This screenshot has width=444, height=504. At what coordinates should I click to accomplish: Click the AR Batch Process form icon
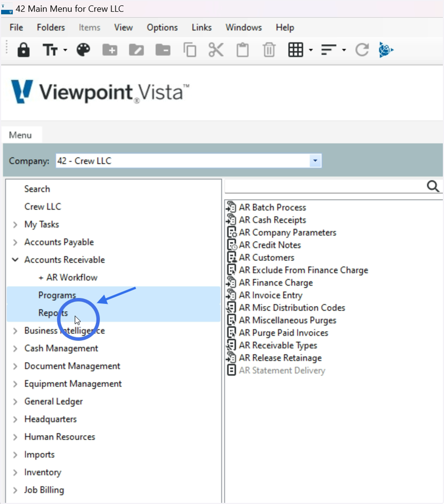pos(231,207)
